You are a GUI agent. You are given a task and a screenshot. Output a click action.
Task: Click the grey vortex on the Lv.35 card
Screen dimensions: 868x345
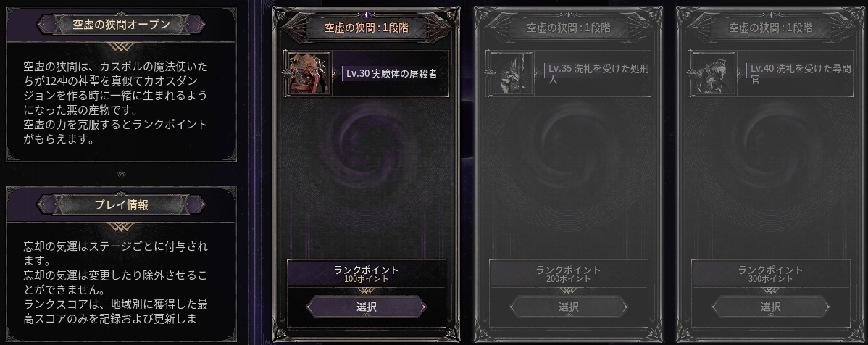pyautogui.click(x=569, y=141)
